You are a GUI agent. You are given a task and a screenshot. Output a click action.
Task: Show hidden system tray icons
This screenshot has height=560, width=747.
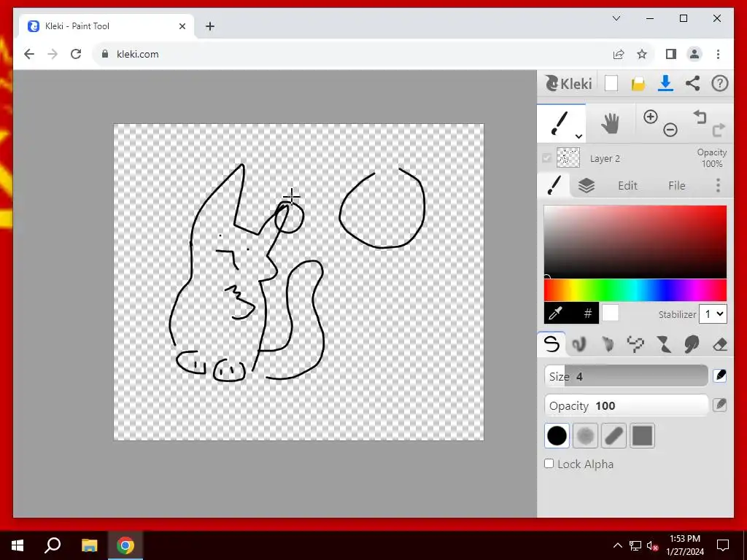[617, 545]
